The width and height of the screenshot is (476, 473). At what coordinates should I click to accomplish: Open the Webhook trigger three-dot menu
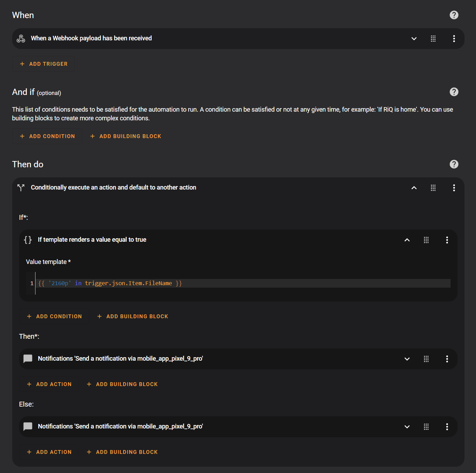(454, 39)
